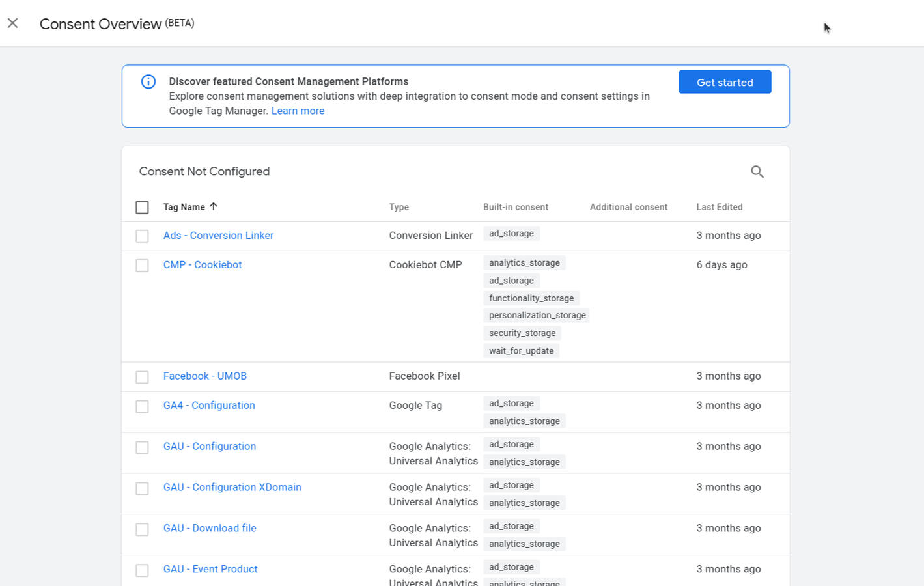Click the Type column header

tap(399, 207)
